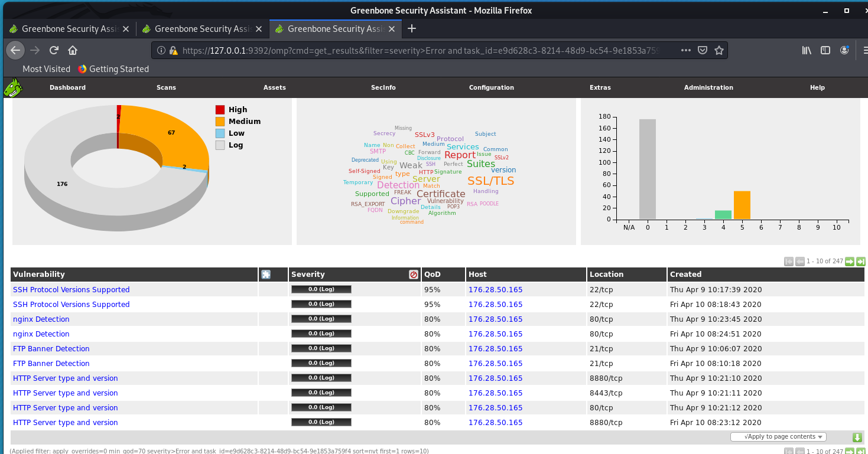Viewport: 868px width, 454px height.
Task: Switch to the first Greenbone browser tab
Action: (69, 28)
